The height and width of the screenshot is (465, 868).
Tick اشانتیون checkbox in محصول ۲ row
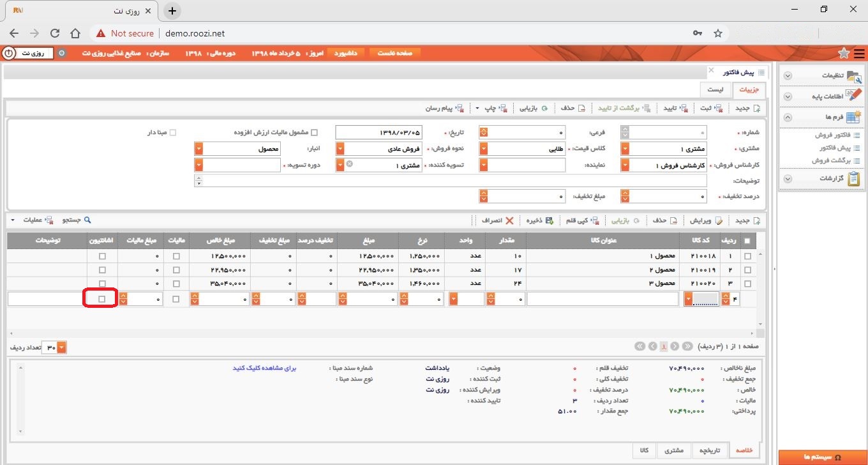pyautogui.click(x=102, y=270)
